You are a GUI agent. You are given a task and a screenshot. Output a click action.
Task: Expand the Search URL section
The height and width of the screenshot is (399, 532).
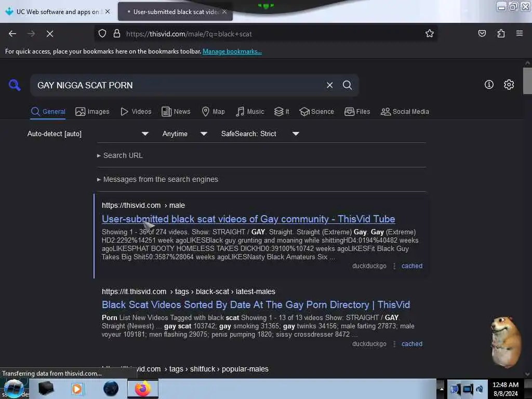(x=120, y=155)
